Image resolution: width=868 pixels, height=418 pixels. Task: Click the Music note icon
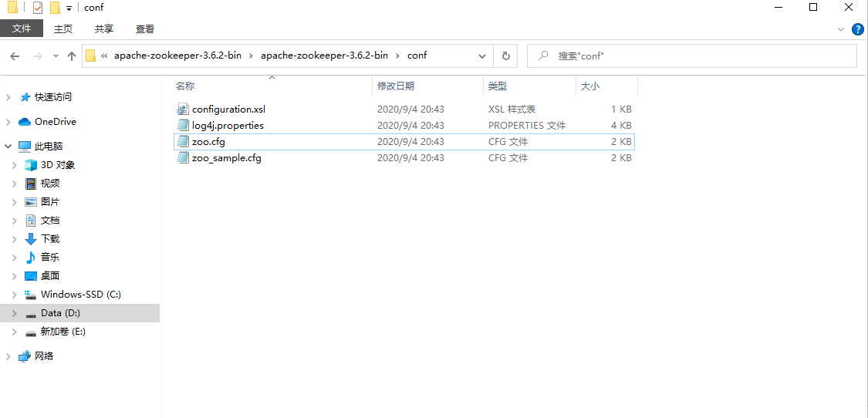pyautogui.click(x=31, y=258)
